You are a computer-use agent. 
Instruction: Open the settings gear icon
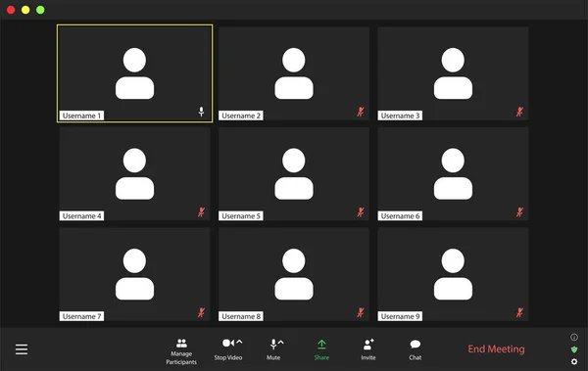pos(574,361)
